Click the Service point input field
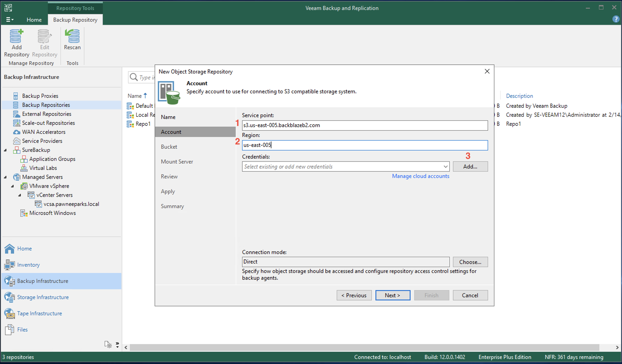This screenshot has width=622, height=364. [365, 125]
